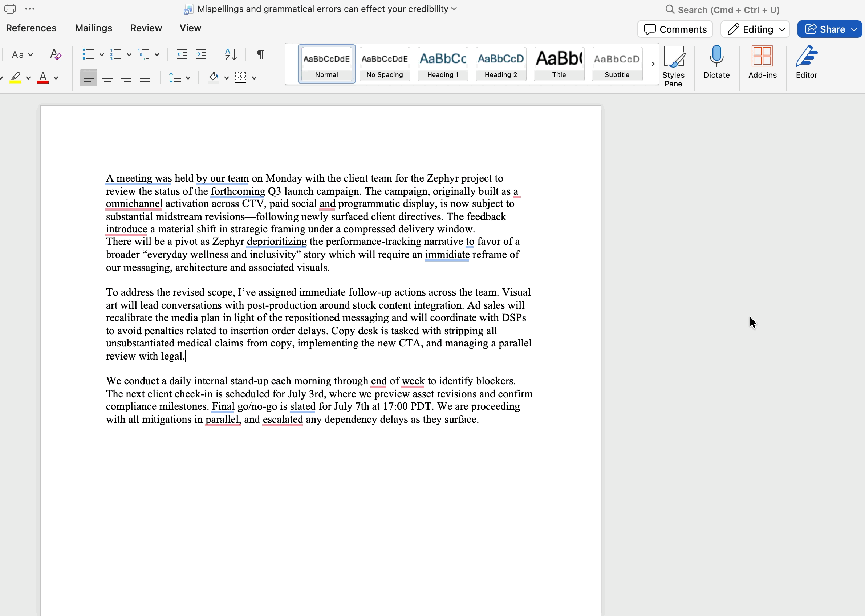Click the Sort A to Z icon
The width and height of the screenshot is (865, 616).
231,54
